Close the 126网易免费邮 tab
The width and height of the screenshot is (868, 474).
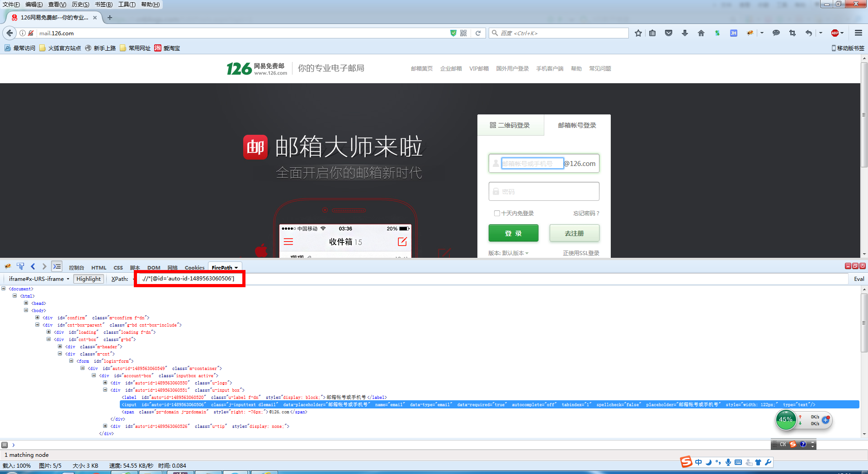coord(95,18)
